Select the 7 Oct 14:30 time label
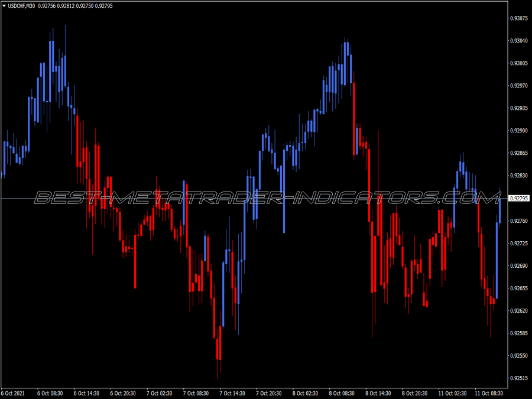The height and width of the screenshot is (399, 532). [232, 393]
